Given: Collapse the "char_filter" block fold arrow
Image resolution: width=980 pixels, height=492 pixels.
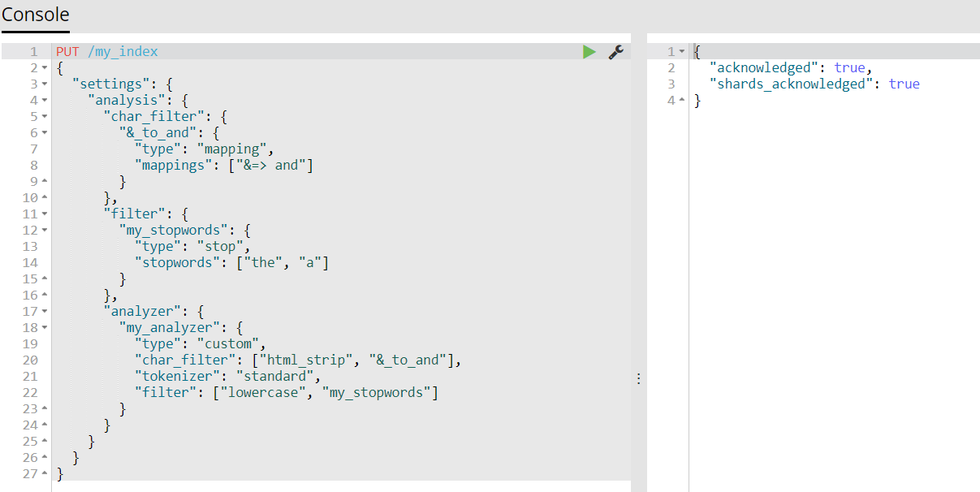Looking at the screenshot, I should (44, 117).
